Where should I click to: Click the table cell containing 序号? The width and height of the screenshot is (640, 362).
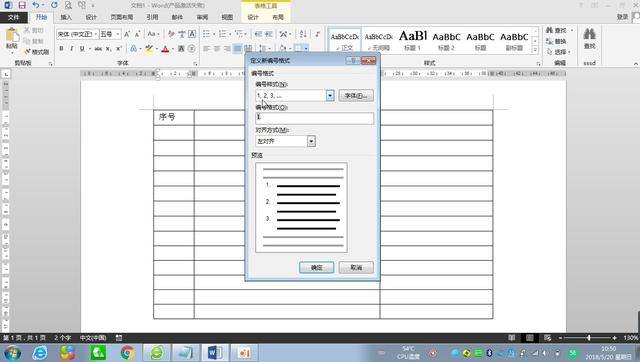pyautogui.click(x=174, y=117)
